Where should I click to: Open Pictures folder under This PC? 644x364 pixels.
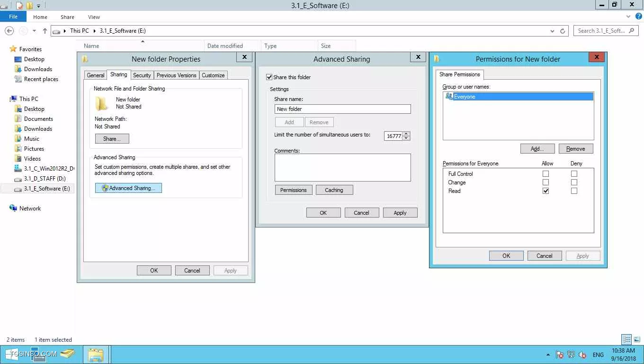34,149
